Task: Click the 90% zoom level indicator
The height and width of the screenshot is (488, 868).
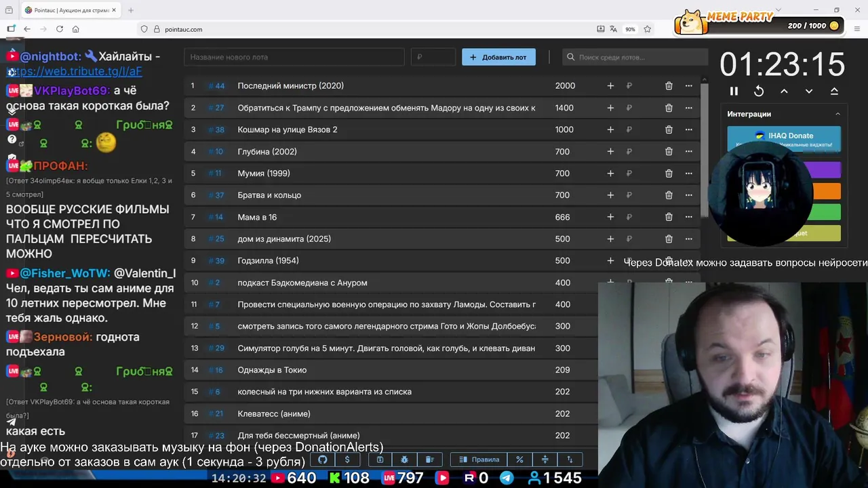Action: (630, 29)
